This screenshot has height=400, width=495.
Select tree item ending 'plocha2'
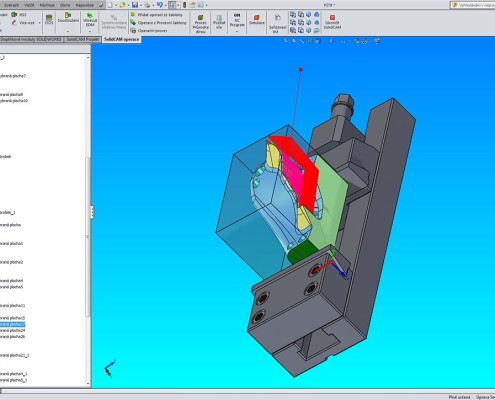(12, 262)
